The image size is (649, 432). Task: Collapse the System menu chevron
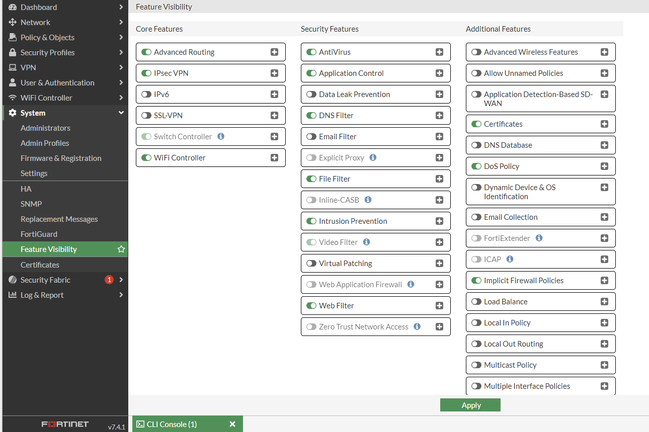pyautogui.click(x=121, y=113)
